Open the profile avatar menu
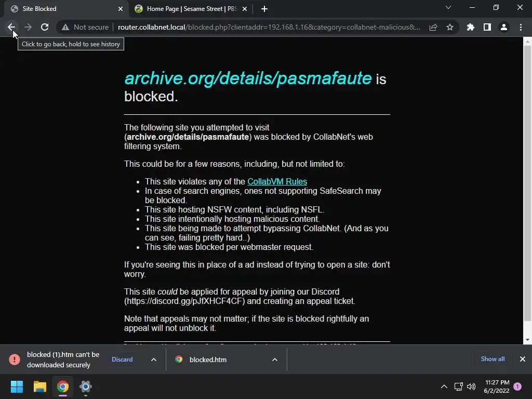 point(504,27)
